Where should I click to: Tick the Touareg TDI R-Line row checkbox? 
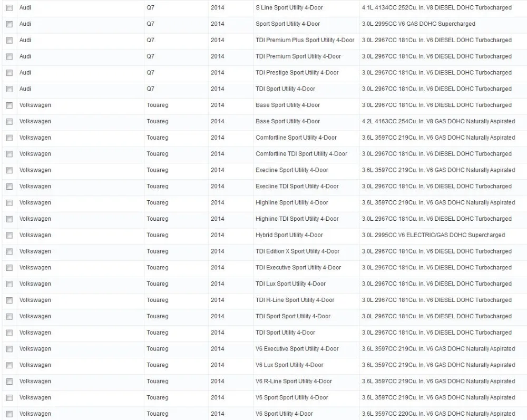(x=9, y=300)
